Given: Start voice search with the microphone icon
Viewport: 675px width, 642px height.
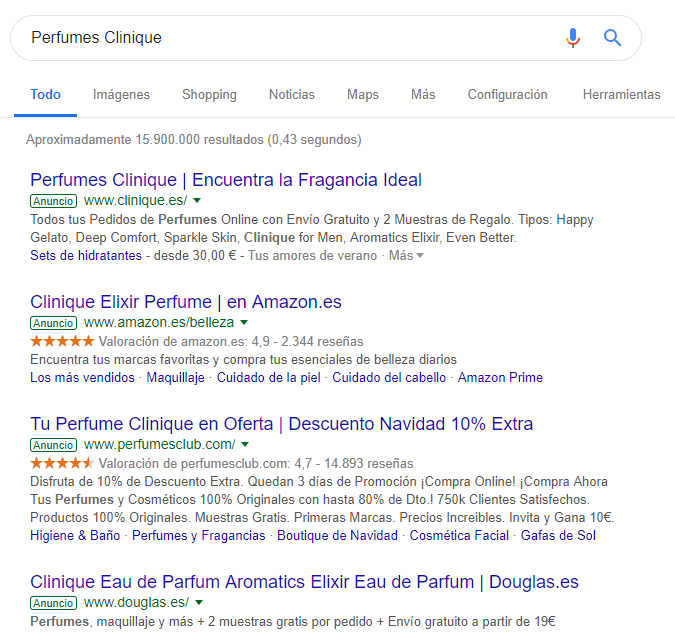Looking at the screenshot, I should click(573, 38).
